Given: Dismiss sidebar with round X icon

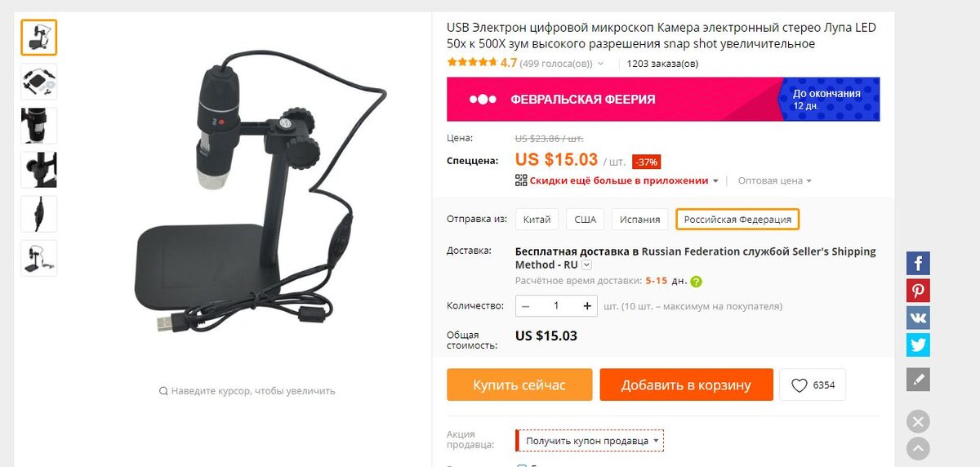Looking at the screenshot, I should coord(918,422).
